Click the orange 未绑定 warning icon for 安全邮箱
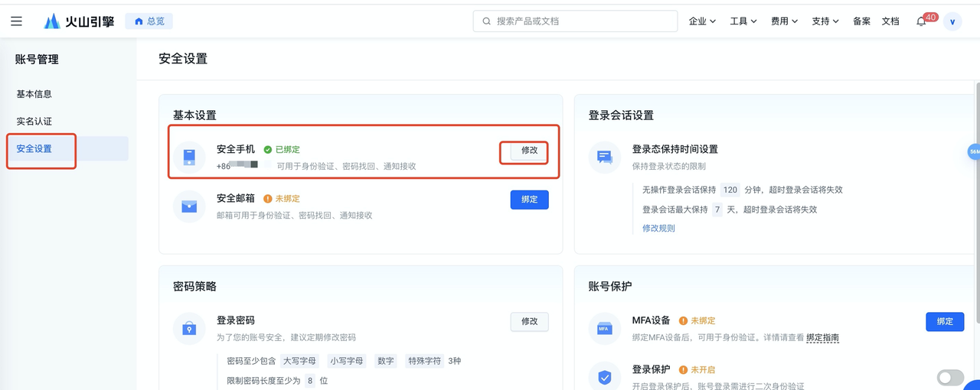 (268, 199)
